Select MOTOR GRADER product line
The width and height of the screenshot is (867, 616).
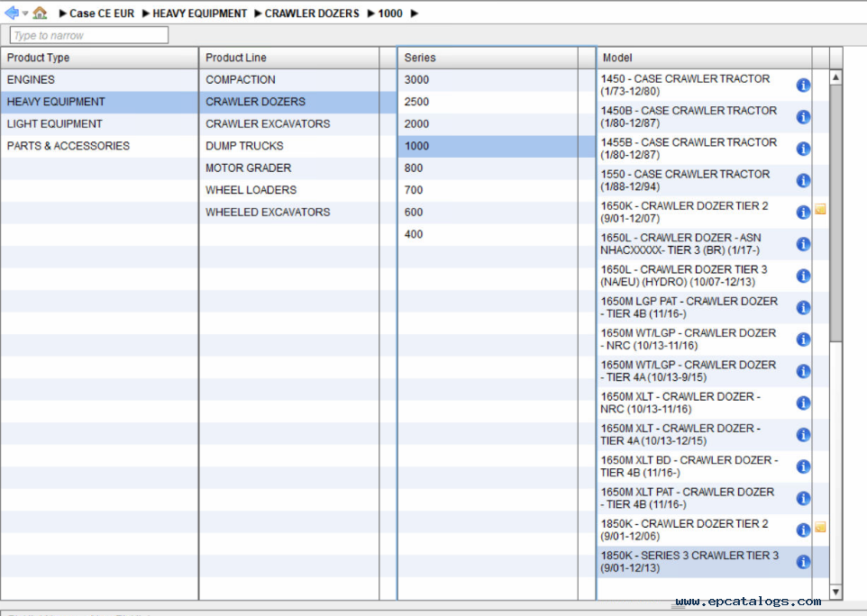point(297,168)
